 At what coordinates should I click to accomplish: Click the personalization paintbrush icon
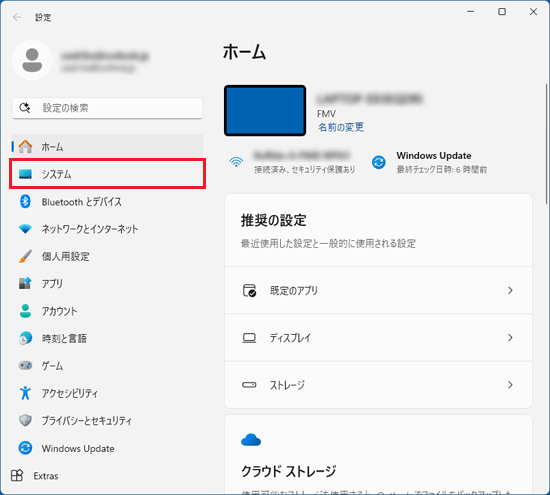coord(25,256)
